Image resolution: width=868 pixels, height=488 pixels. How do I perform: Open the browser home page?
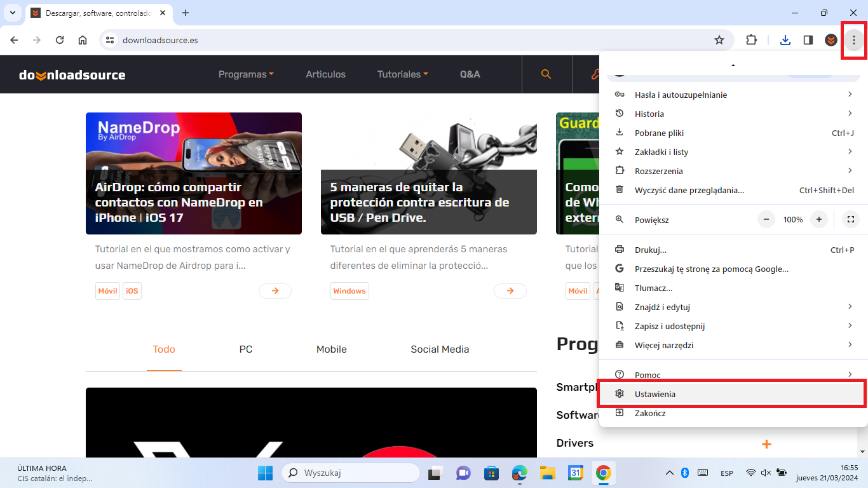(83, 40)
